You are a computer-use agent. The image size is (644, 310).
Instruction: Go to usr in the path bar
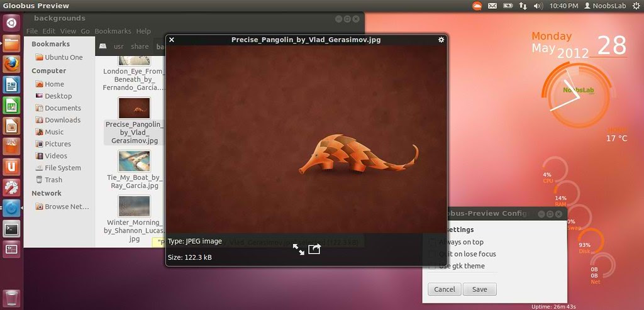click(x=119, y=47)
